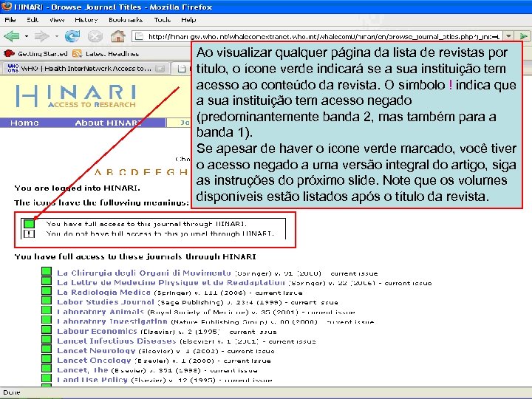The width and height of the screenshot is (532, 399).
Task: Open La Lettre de Medecine Physique journal
Action: pos(171,282)
